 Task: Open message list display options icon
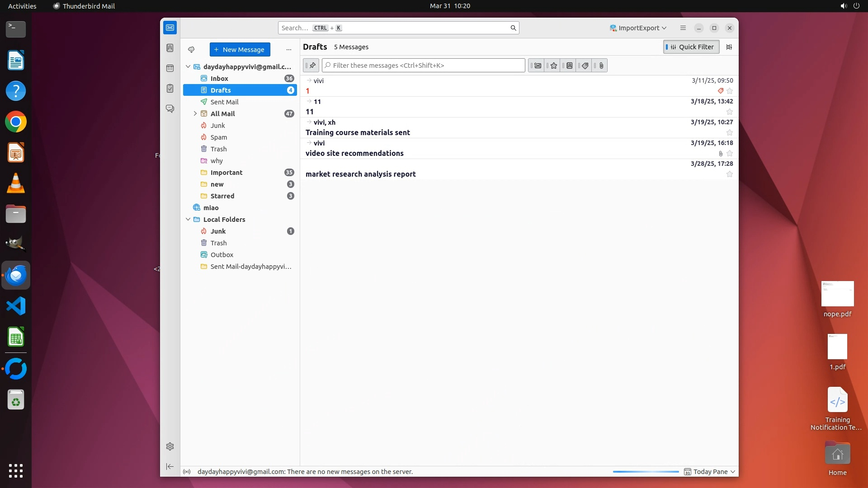(x=729, y=47)
